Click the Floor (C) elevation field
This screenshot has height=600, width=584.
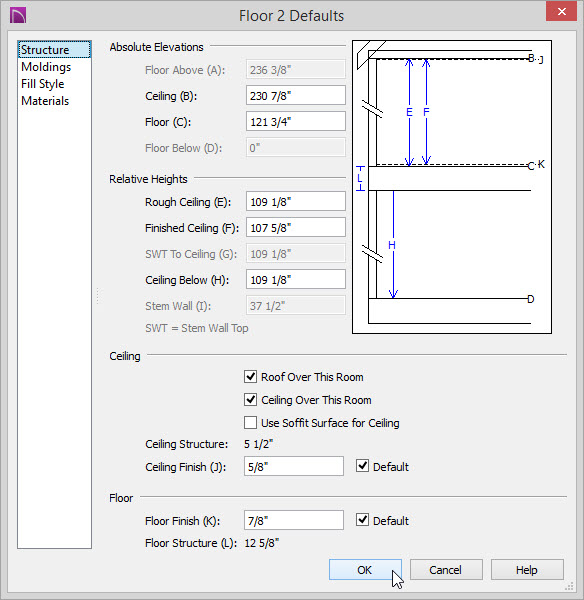point(296,122)
